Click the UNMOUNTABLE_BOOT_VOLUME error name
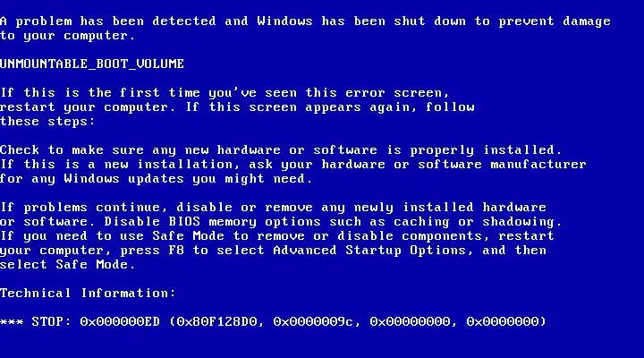The width and height of the screenshot is (644, 358). (92, 64)
